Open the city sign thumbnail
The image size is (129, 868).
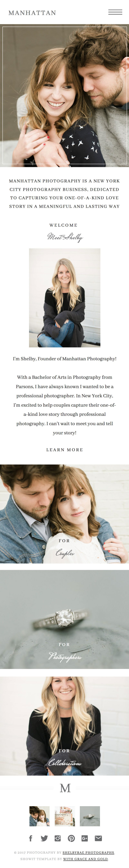coord(65,816)
